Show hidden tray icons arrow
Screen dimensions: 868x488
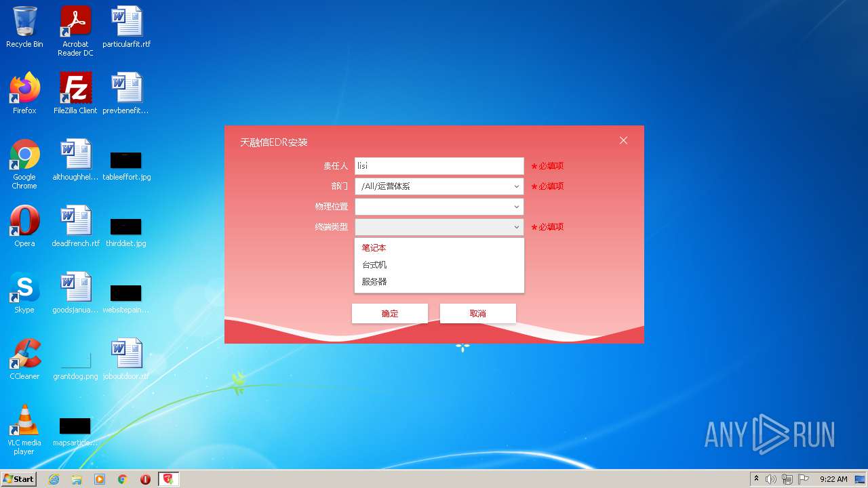tap(757, 479)
